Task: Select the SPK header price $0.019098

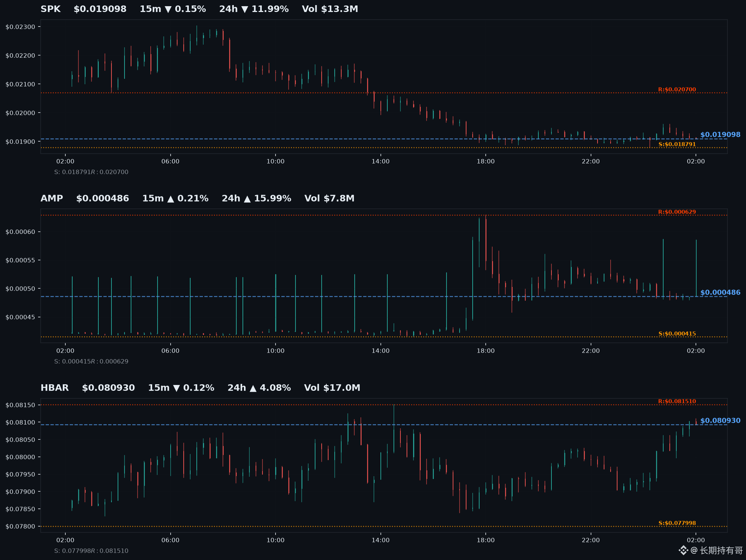Action: [100, 9]
